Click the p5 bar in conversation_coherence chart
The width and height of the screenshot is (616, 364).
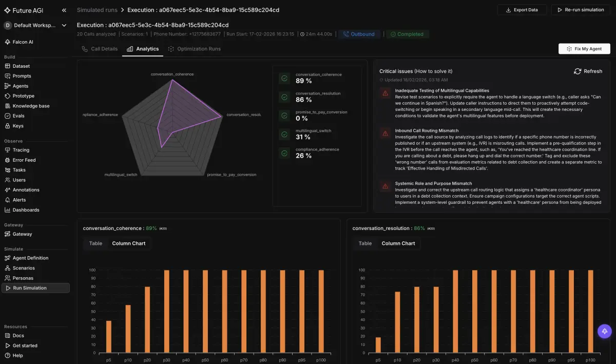[108, 337]
